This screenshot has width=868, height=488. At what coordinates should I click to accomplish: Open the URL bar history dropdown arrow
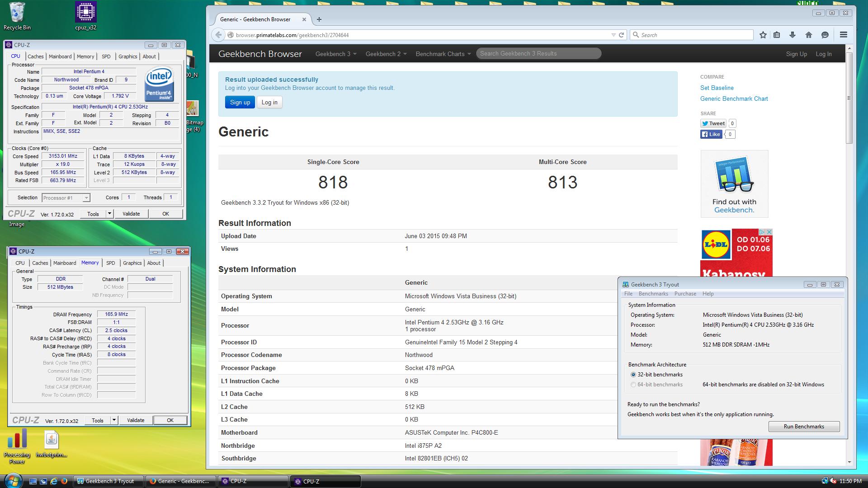pyautogui.click(x=613, y=35)
